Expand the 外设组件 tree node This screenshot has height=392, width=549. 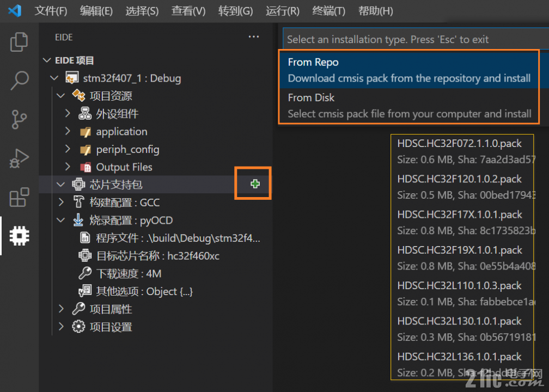pyautogui.click(x=68, y=113)
